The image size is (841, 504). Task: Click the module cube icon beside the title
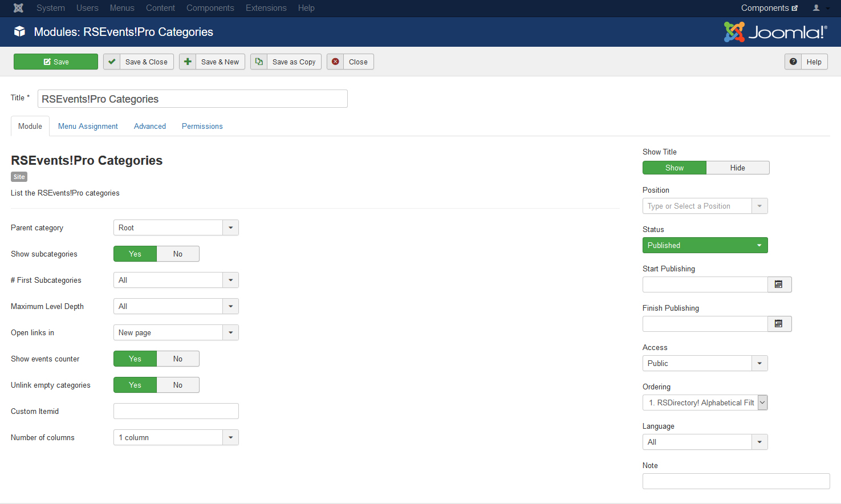point(19,32)
